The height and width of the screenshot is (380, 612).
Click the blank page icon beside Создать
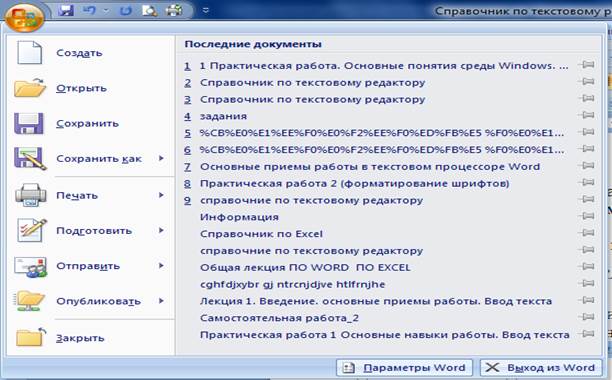click(x=29, y=52)
